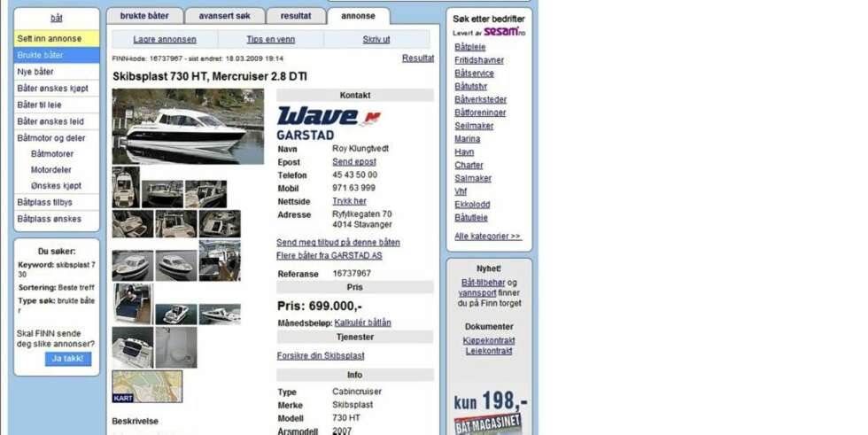
Task: Click 'Send epost' link
Action: [354, 161]
